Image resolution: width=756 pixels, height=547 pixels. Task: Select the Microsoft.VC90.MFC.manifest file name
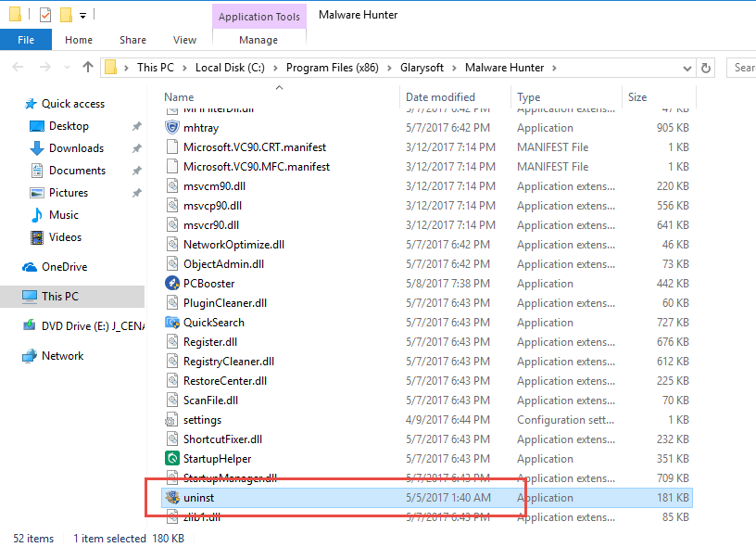pyautogui.click(x=257, y=166)
